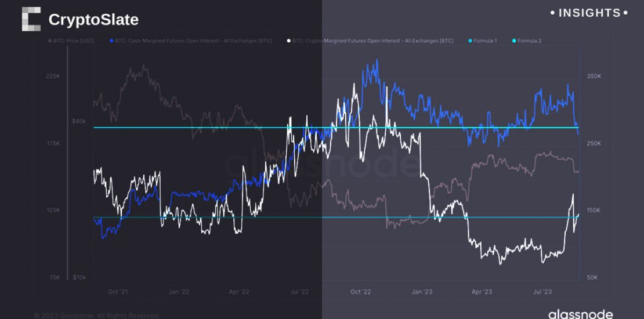The height and width of the screenshot is (319, 644).
Task: Click the glassnode logo at bottom right
Action: [580, 314]
